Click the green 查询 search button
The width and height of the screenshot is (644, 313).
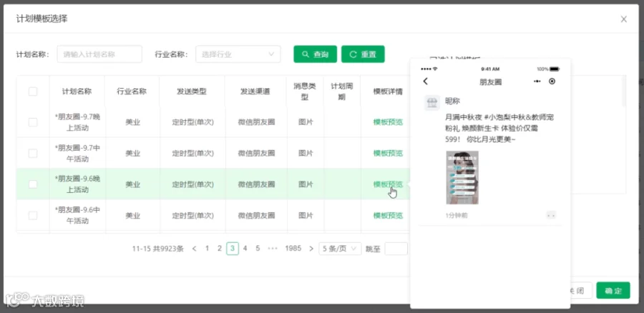pyautogui.click(x=315, y=54)
